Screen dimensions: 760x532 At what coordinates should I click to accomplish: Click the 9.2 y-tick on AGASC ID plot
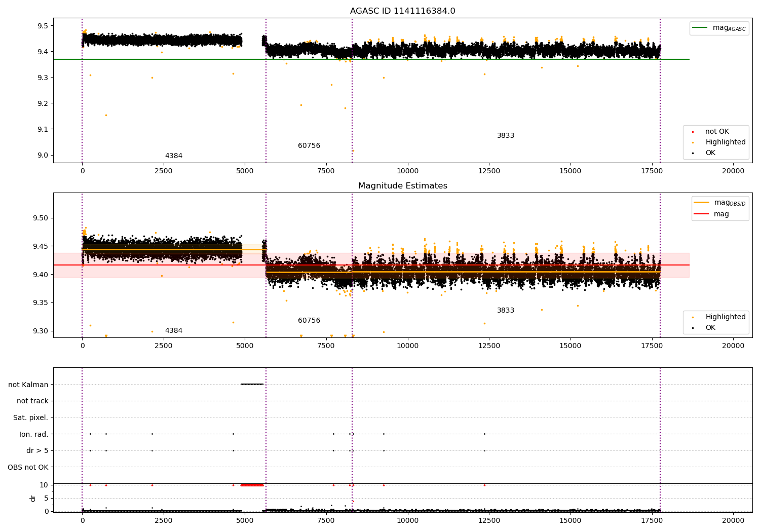coord(43,103)
